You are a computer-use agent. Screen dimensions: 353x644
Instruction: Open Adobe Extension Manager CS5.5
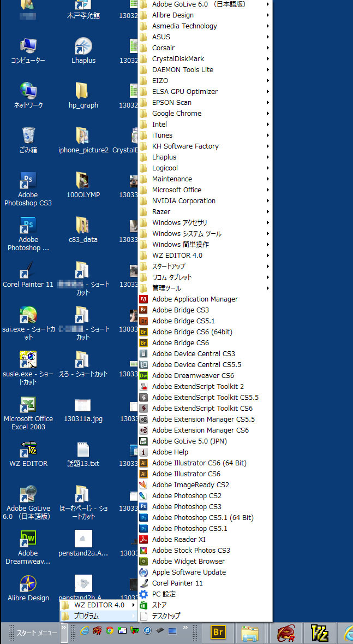pyautogui.click(x=205, y=420)
